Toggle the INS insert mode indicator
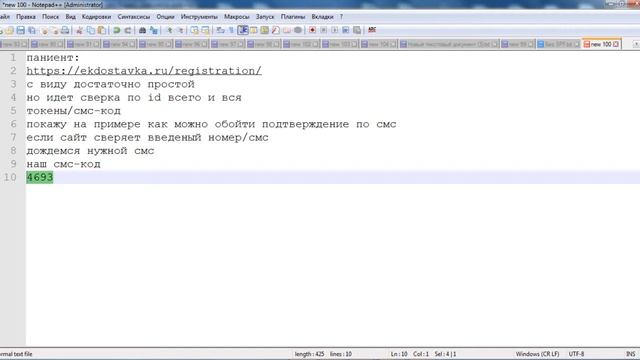This screenshot has height=360, width=640. coord(631,354)
